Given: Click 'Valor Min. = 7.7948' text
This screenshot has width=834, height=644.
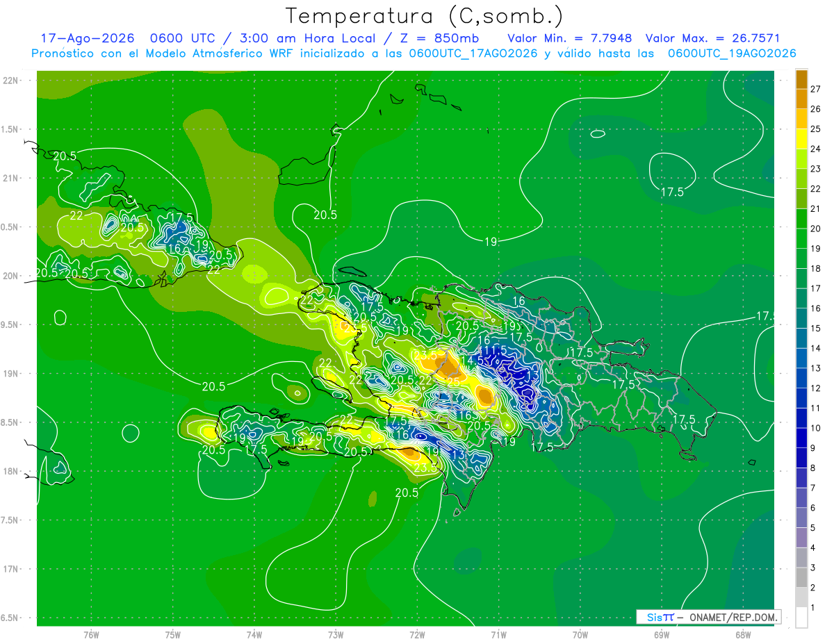Looking at the screenshot, I should click(570, 38).
